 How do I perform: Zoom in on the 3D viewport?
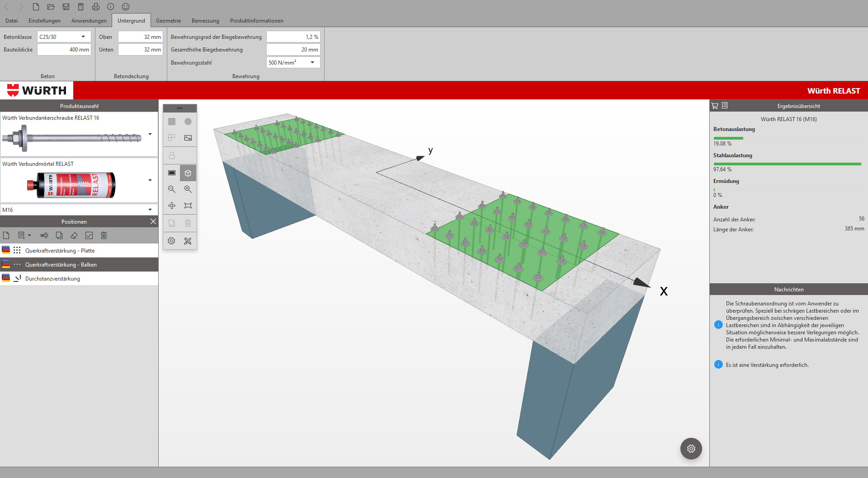(188, 189)
